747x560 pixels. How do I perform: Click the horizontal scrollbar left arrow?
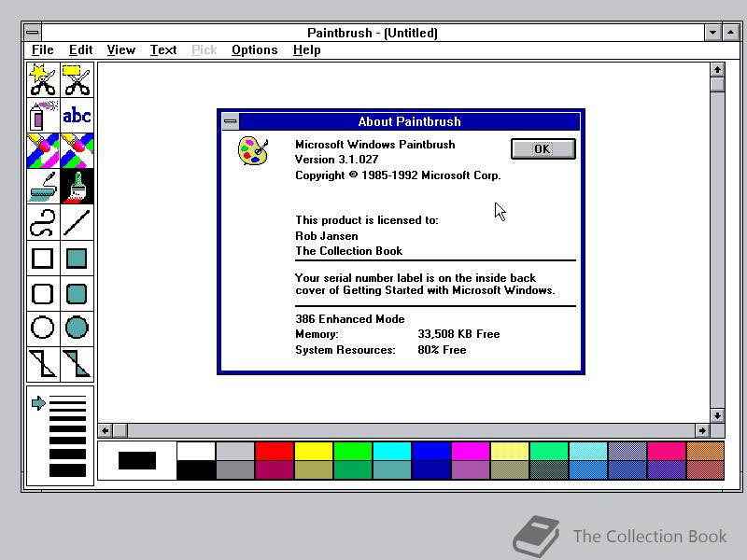coord(106,430)
